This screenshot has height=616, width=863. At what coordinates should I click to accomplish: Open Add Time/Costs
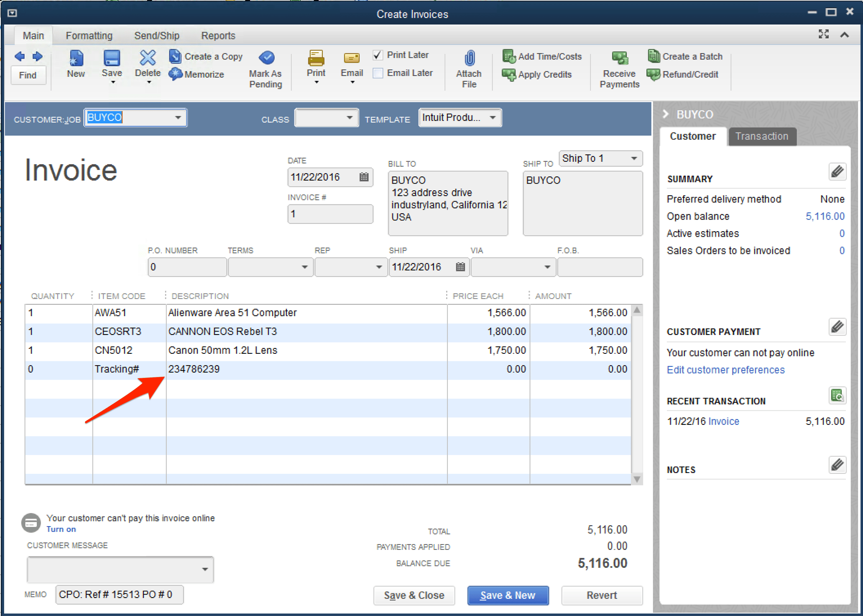[x=541, y=56]
